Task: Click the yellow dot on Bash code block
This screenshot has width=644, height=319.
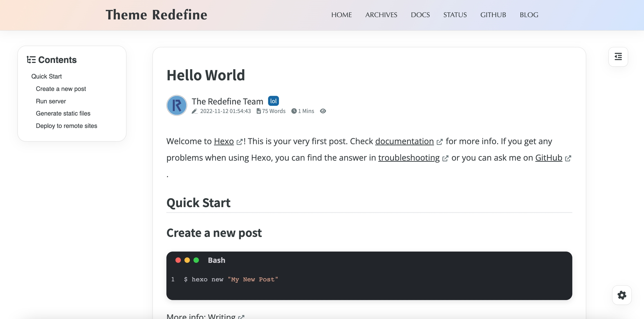Action: click(187, 260)
